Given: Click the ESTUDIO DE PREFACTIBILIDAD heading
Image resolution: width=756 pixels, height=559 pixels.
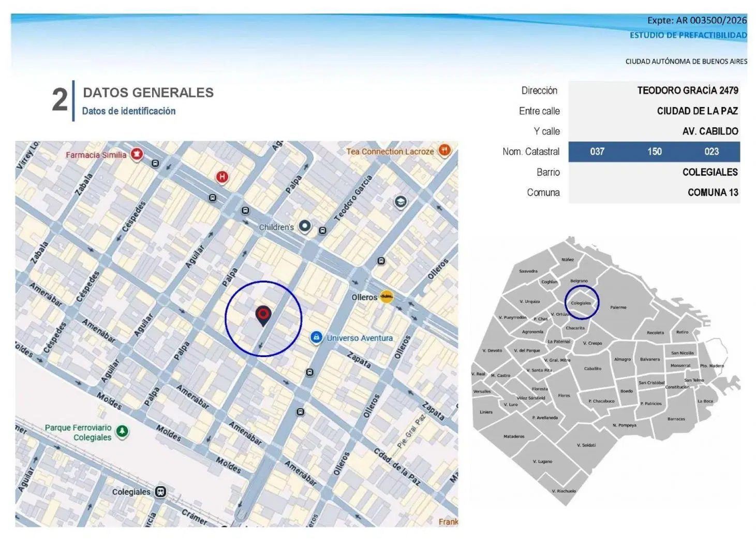Looking at the screenshot, I should (x=688, y=35).
